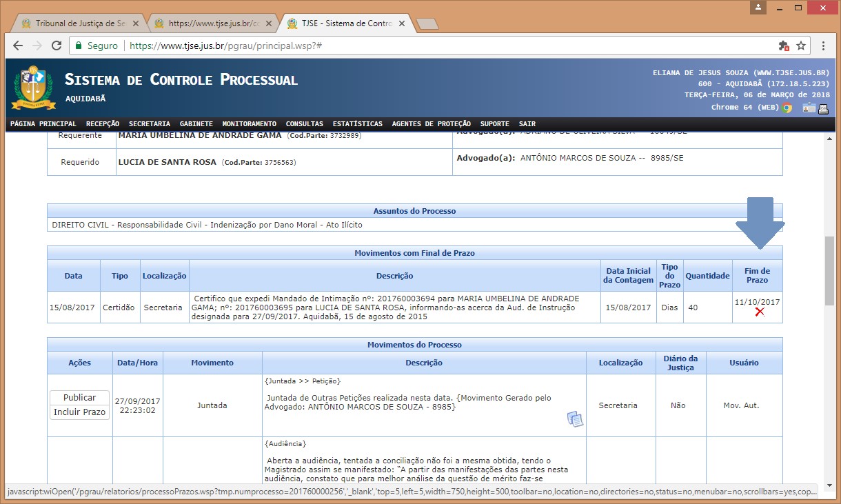Image resolution: width=841 pixels, height=504 pixels.
Task: Open the Secretaria menu
Action: click(x=149, y=124)
